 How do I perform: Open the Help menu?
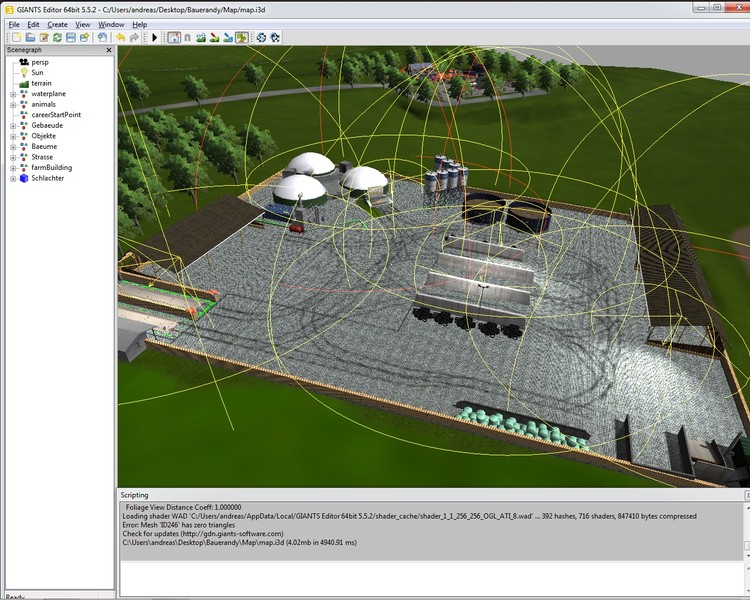tap(140, 24)
